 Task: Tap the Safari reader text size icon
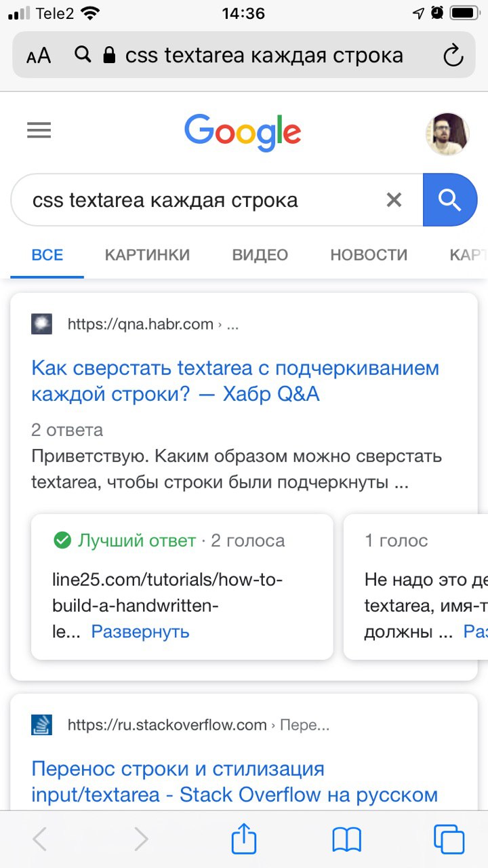[39, 56]
